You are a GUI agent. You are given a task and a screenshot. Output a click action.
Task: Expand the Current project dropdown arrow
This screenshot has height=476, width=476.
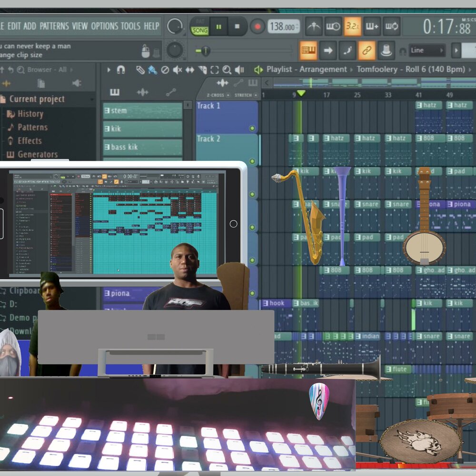[3, 99]
